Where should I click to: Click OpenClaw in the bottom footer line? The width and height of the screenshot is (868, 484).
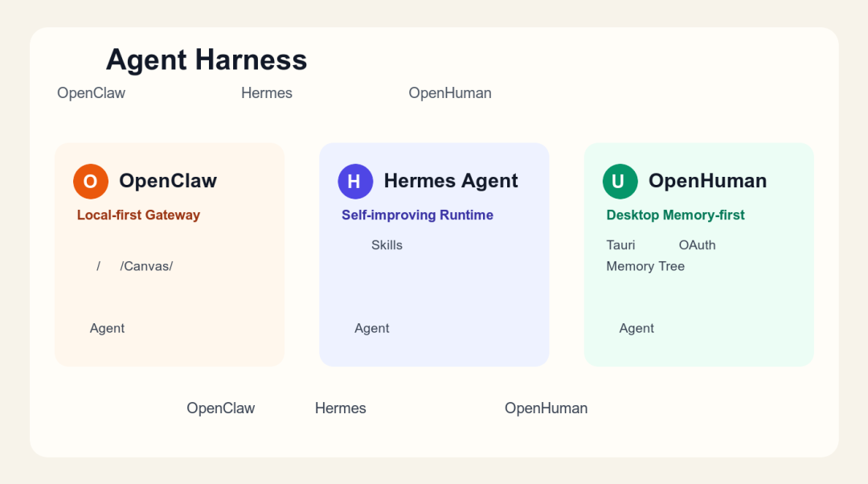221,408
